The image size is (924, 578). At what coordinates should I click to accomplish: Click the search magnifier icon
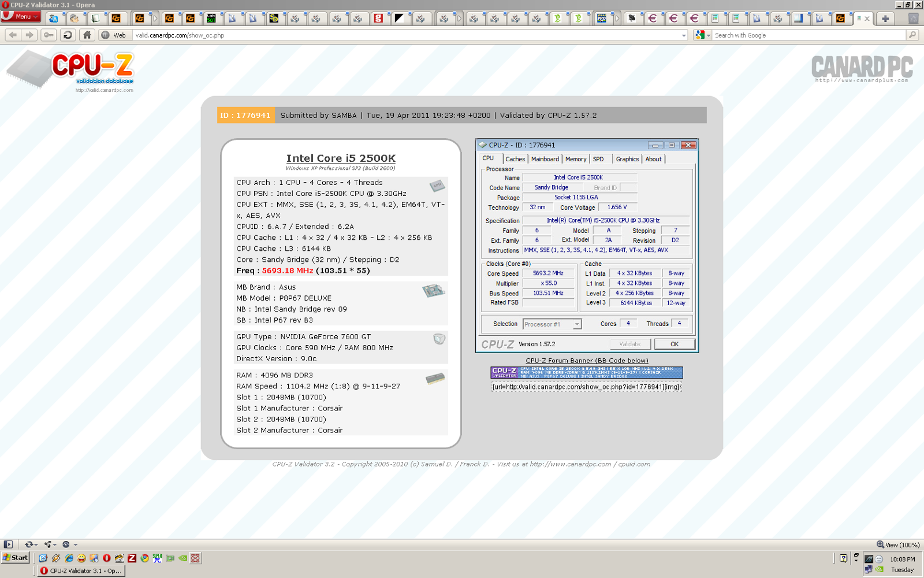pyautogui.click(x=912, y=35)
